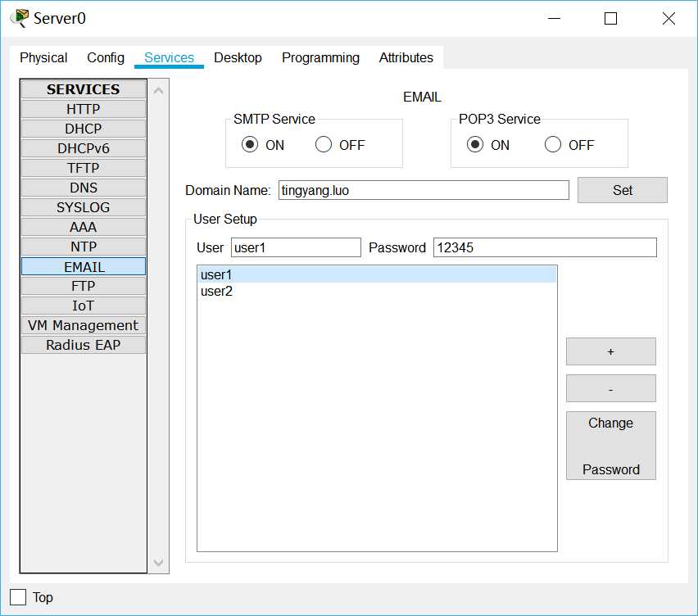This screenshot has height=616, width=698.
Task: View the Attributes tab
Action: pyautogui.click(x=406, y=58)
